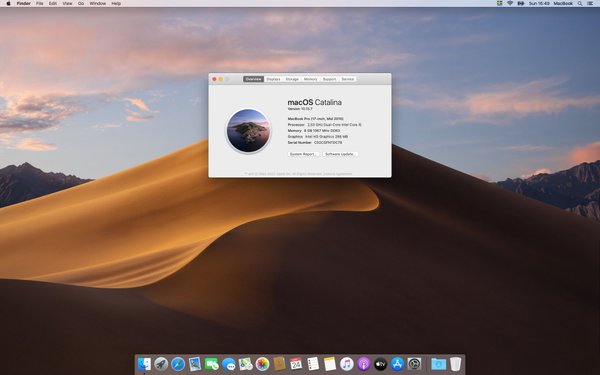The height and width of the screenshot is (375, 600).
Task: Open the File menu
Action: pos(39,3)
